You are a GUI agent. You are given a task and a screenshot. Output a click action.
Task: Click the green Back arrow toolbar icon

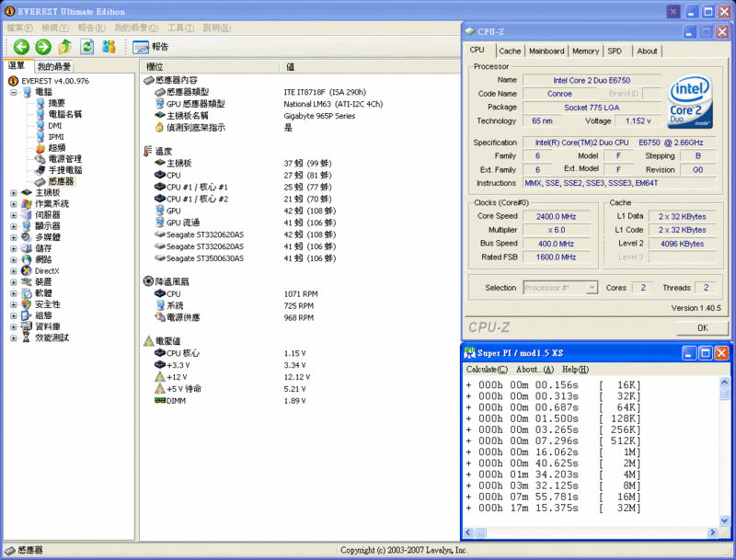point(21,47)
